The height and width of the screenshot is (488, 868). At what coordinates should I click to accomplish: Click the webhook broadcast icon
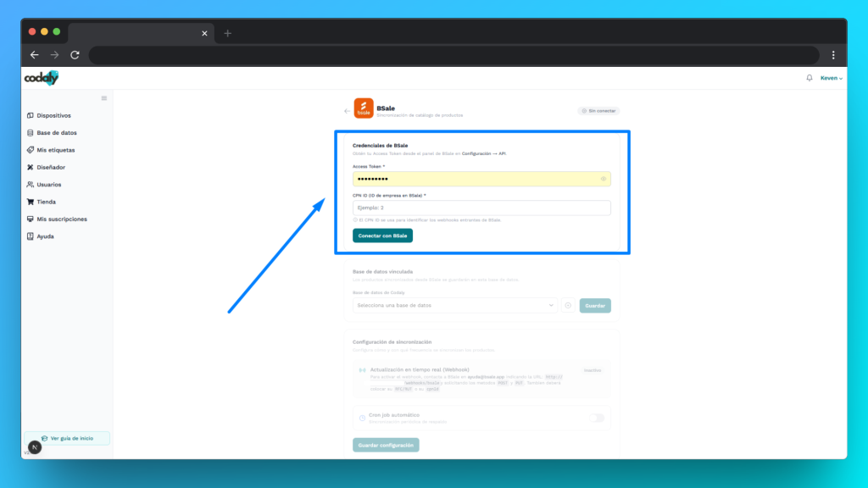click(x=363, y=370)
